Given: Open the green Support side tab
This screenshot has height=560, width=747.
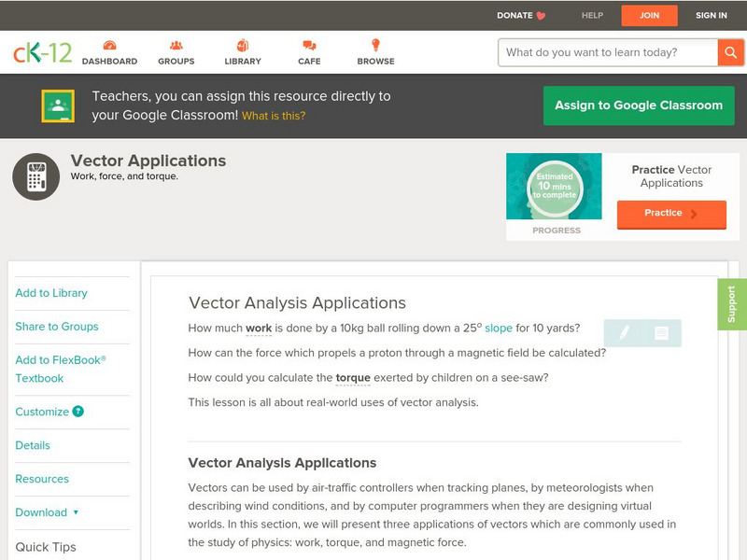Looking at the screenshot, I should pos(731,304).
